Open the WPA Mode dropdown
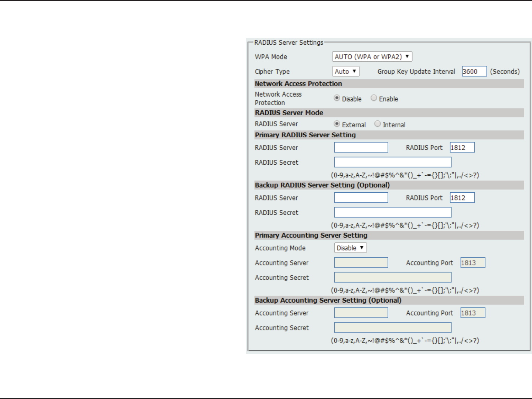Screen dimensions: 532x399 (372, 56)
